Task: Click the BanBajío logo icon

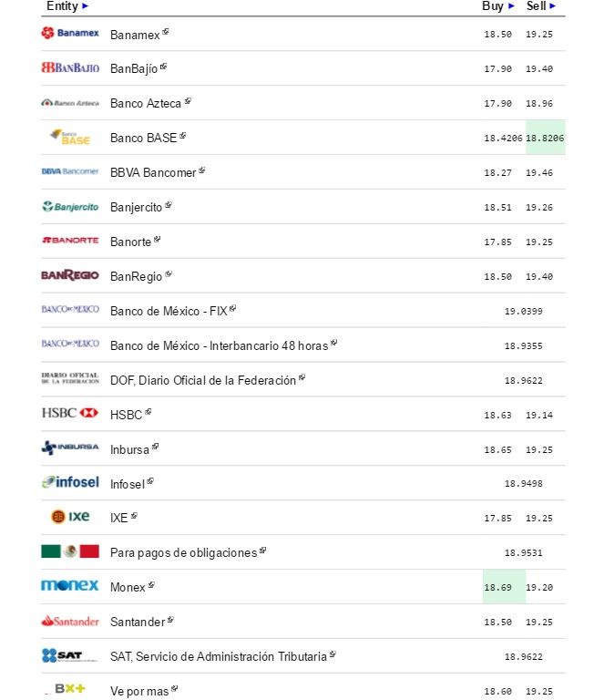Action: tap(70, 68)
